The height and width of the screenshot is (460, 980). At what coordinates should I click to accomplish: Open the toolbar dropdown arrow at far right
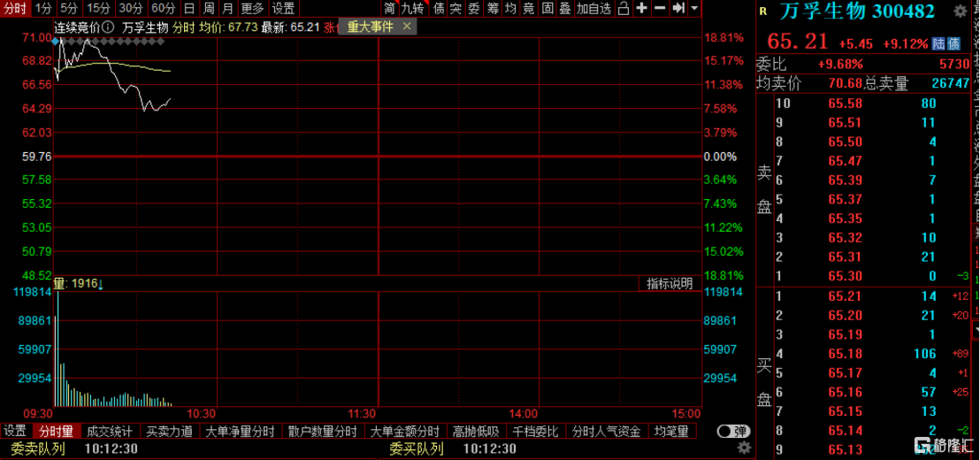(694, 8)
